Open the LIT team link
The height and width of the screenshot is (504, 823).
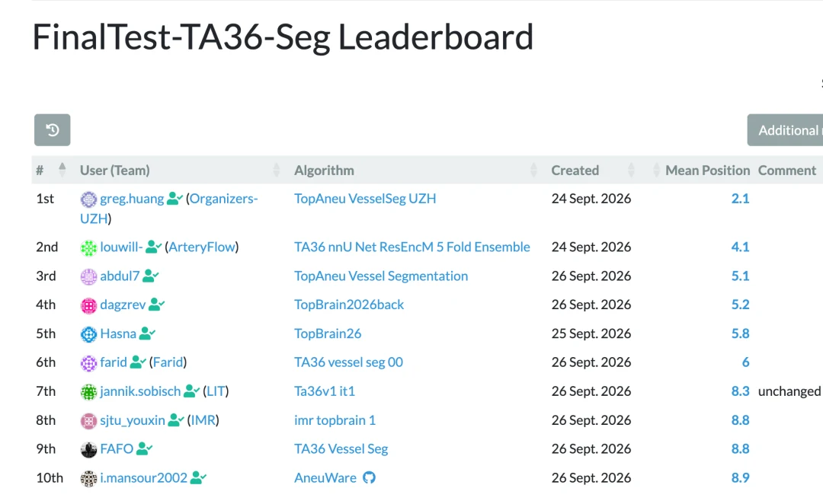tap(216, 391)
